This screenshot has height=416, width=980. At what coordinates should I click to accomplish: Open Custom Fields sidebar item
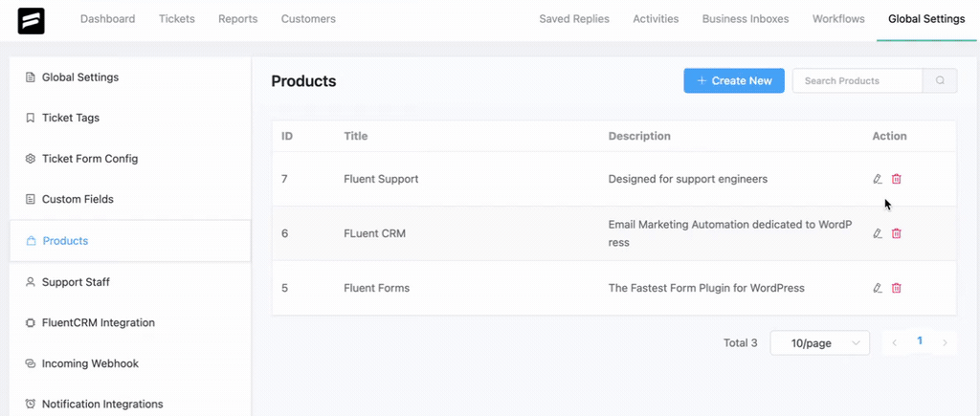pos(130,200)
